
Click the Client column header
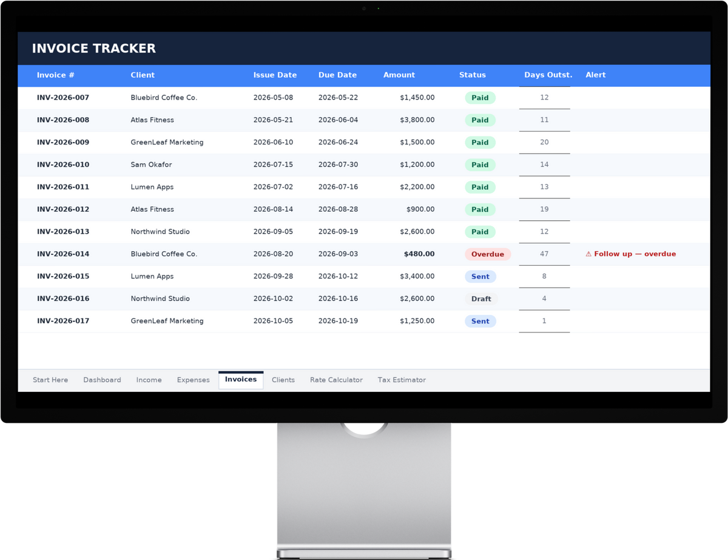pos(143,75)
